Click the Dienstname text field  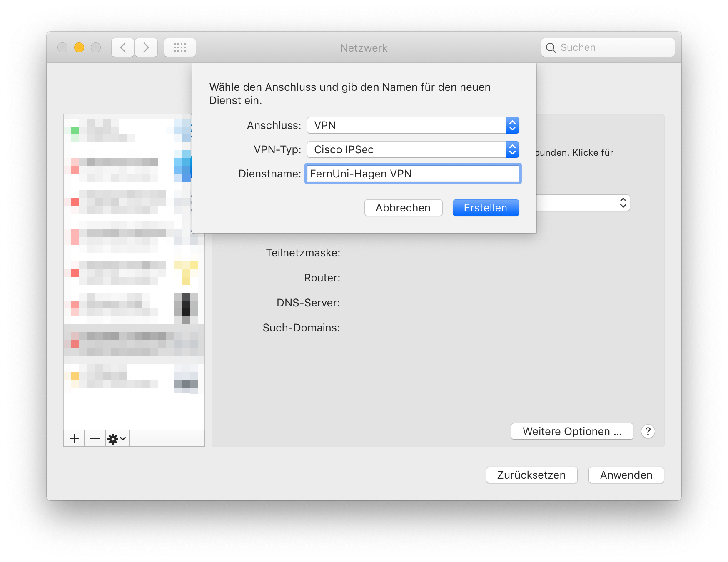coord(413,174)
